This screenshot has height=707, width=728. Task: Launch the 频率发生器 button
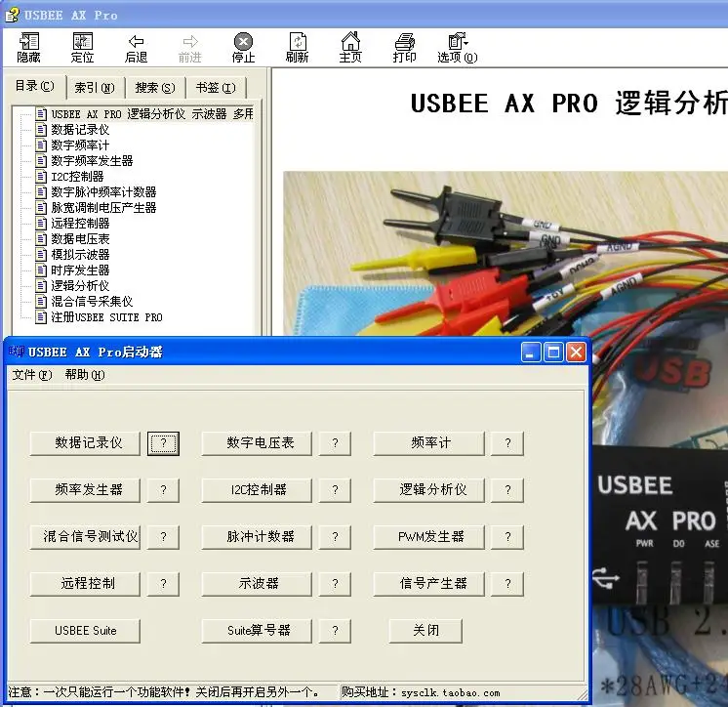85,490
